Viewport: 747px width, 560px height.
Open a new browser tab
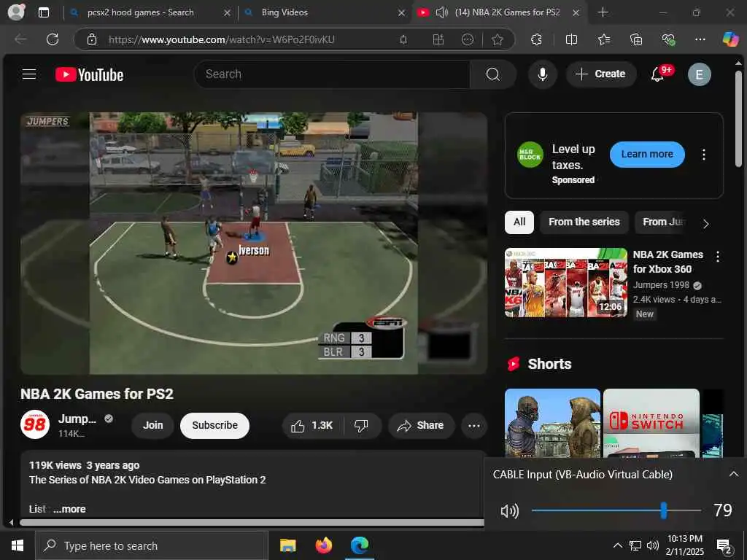tap(603, 12)
